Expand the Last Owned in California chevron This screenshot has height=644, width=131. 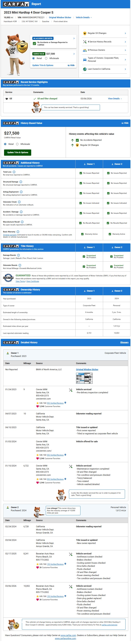(x=126, y=69)
